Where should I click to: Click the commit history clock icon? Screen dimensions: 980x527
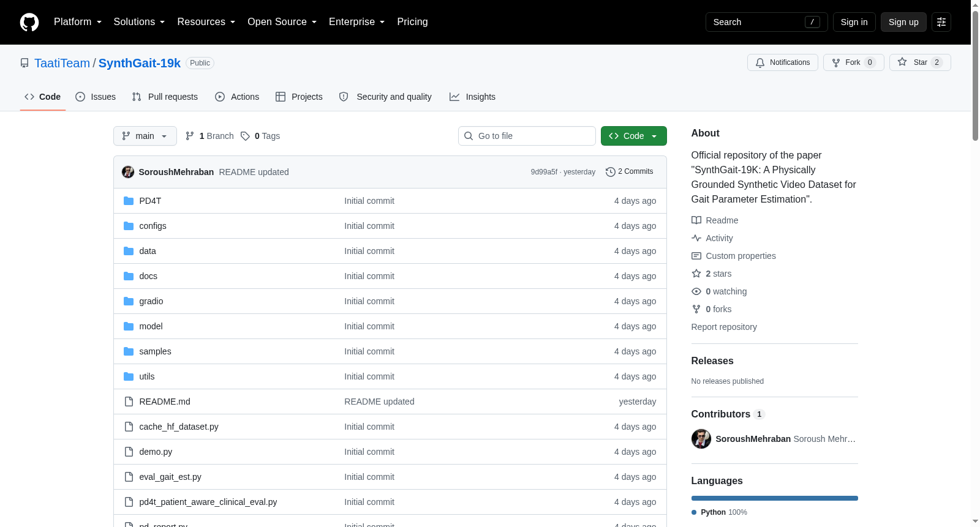610,172
